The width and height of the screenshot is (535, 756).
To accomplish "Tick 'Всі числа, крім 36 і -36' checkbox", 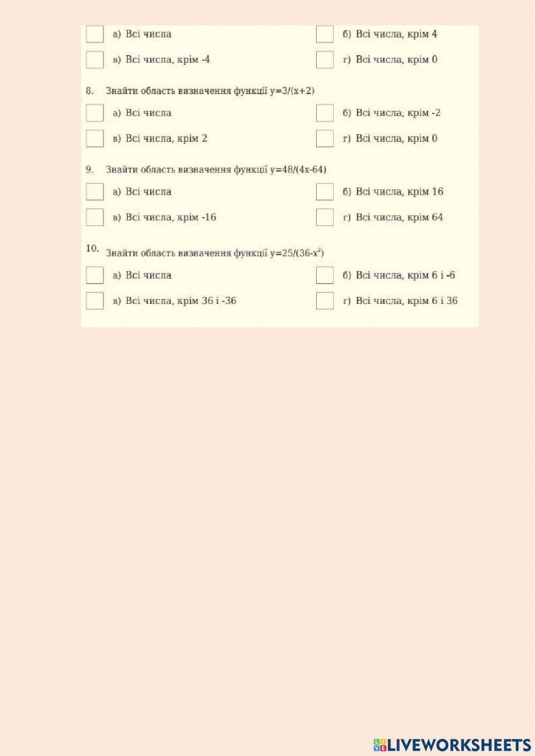I will [95, 301].
